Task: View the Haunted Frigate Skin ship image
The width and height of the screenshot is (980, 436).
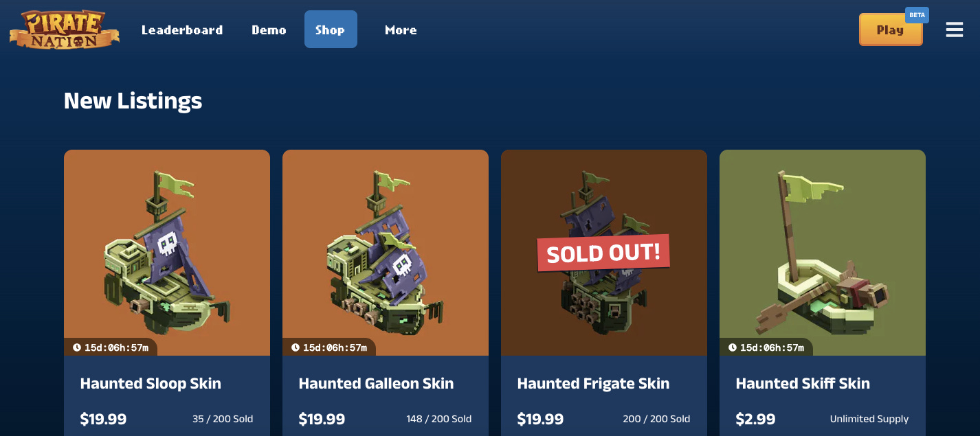Action: [604, 253]
